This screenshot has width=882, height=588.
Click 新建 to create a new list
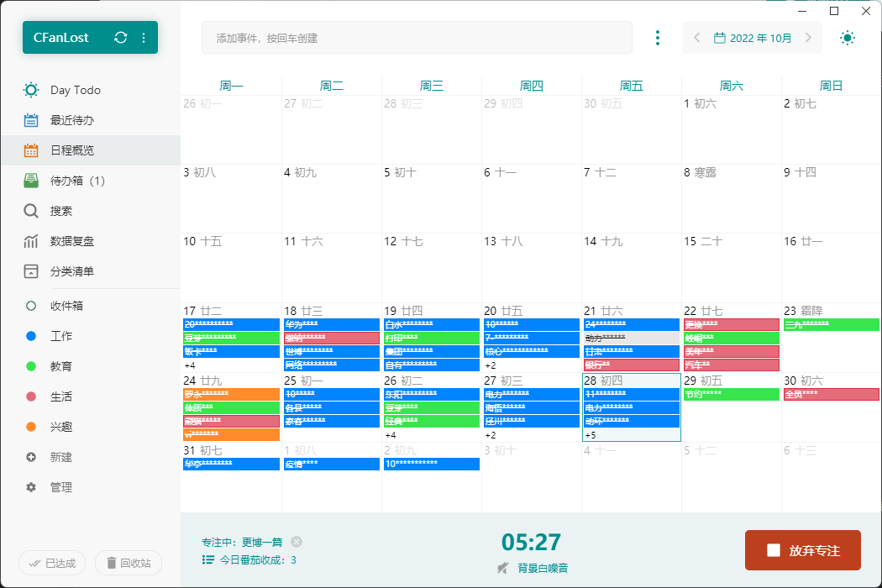pos(91,458)
